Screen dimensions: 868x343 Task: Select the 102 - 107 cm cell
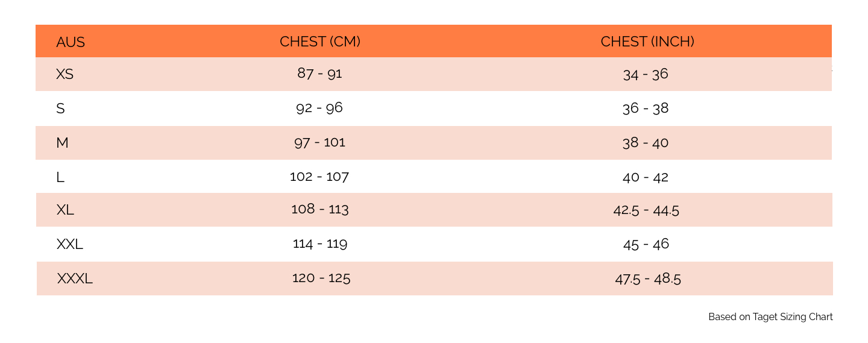tap(319, 177)
